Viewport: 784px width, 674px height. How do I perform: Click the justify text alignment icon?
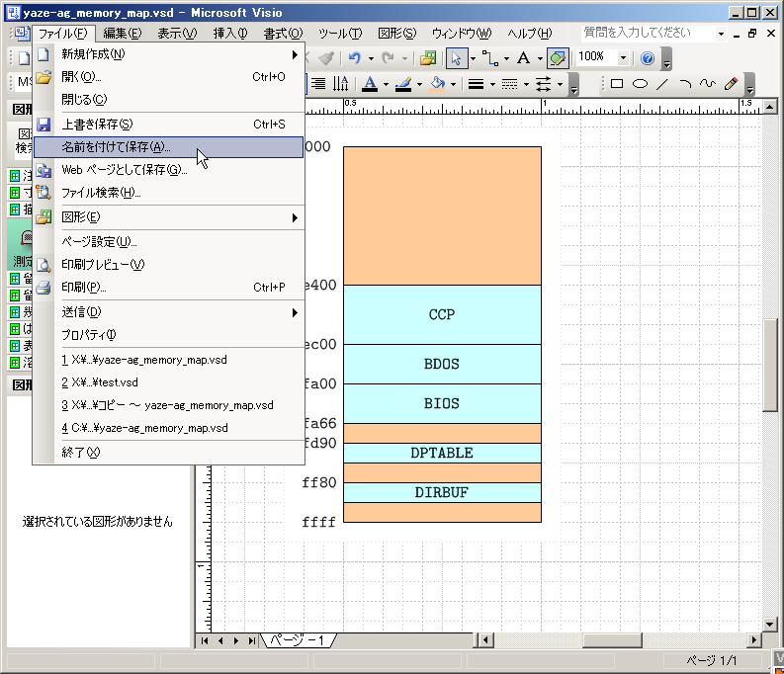(x=318, y=83)
